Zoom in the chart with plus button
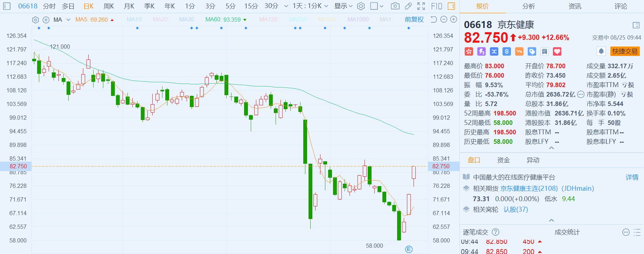644x254 pixels. click(x=453, y=20)
